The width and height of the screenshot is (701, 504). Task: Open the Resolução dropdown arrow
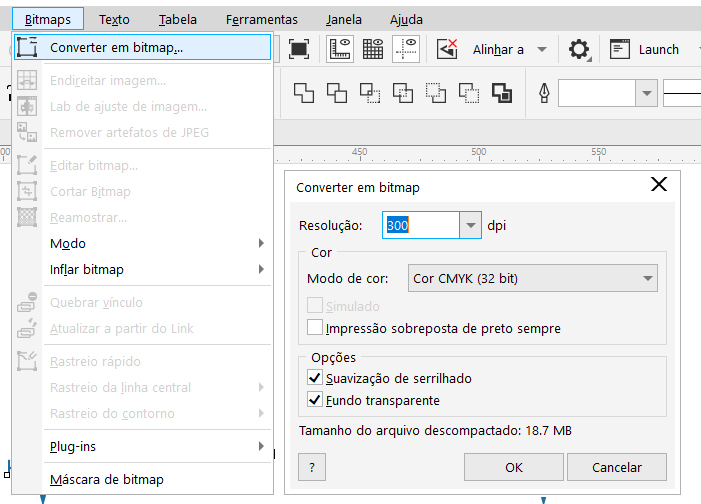tap(471, 226)
